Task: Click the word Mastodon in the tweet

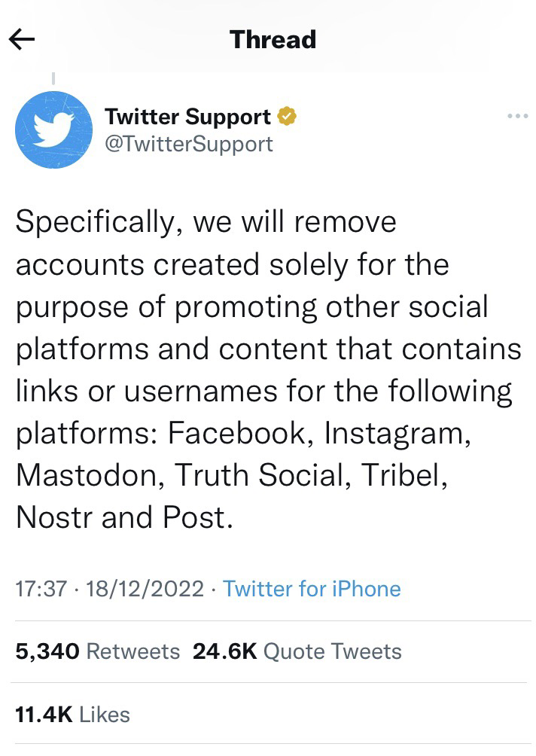Action: (x=87, y=475)
